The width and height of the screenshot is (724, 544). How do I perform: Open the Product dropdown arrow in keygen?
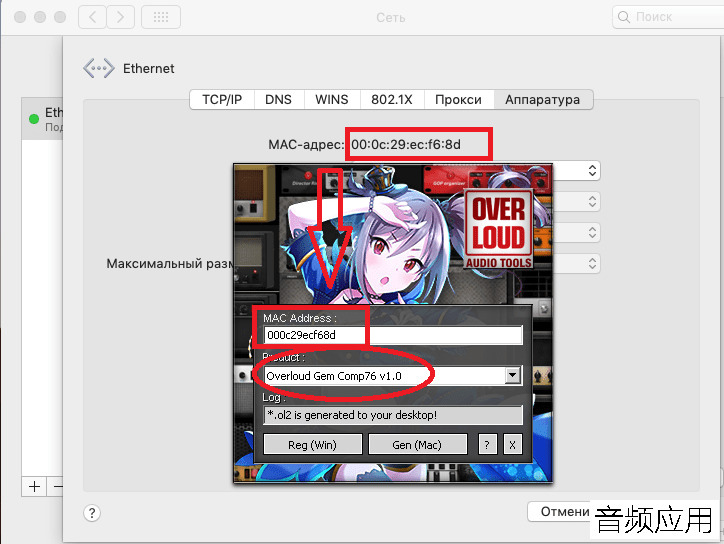[x=513, y=375]
